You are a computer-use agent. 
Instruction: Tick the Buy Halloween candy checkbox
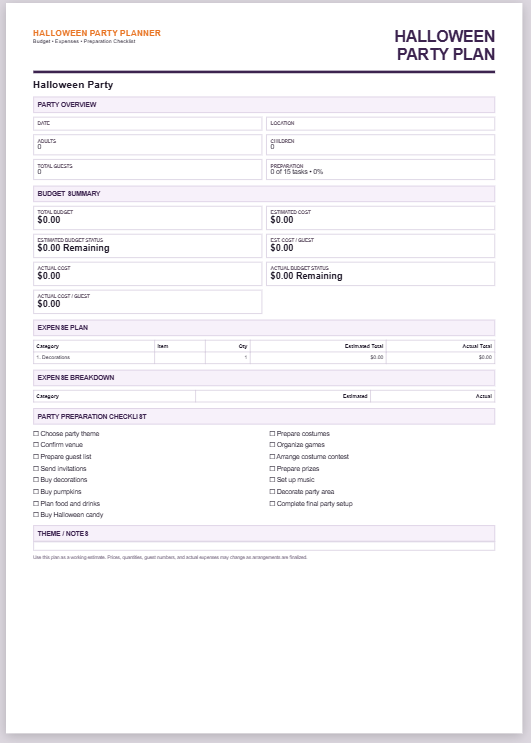[36, 515]
